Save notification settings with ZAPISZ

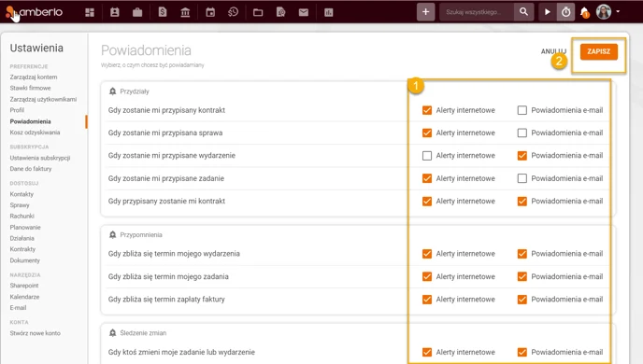(x=599, y=51)
